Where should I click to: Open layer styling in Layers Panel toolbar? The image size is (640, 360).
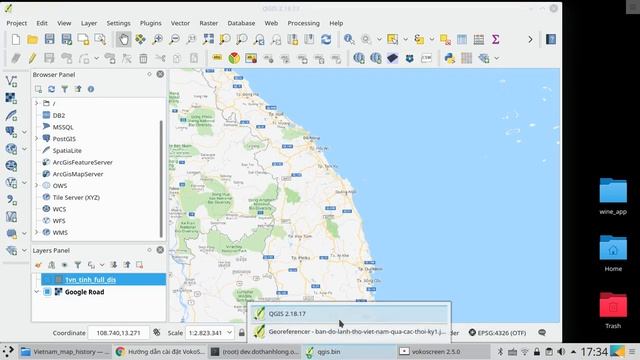point(38,265)
